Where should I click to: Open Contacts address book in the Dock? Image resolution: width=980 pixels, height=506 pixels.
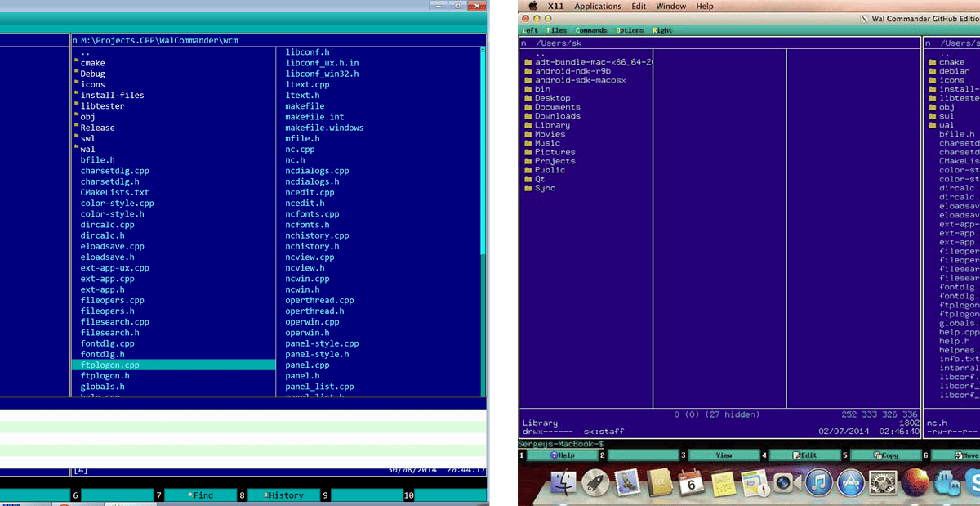coord(660,484)
